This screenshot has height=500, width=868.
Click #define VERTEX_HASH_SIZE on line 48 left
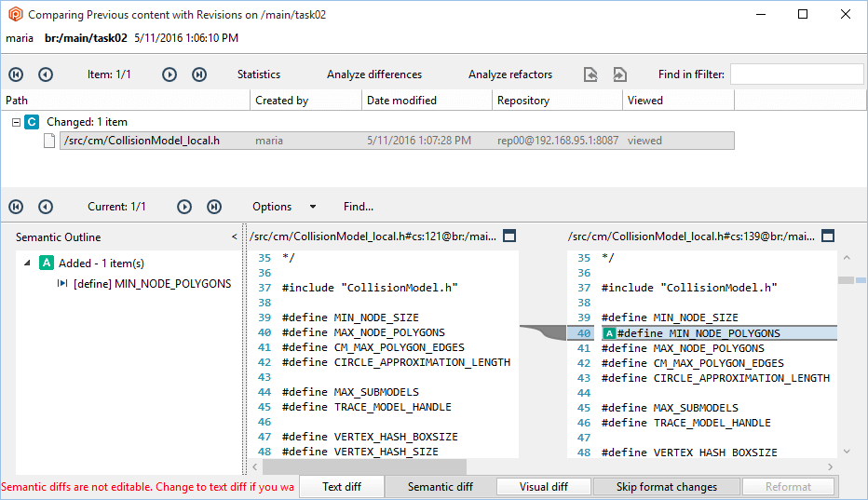[359, 452]
